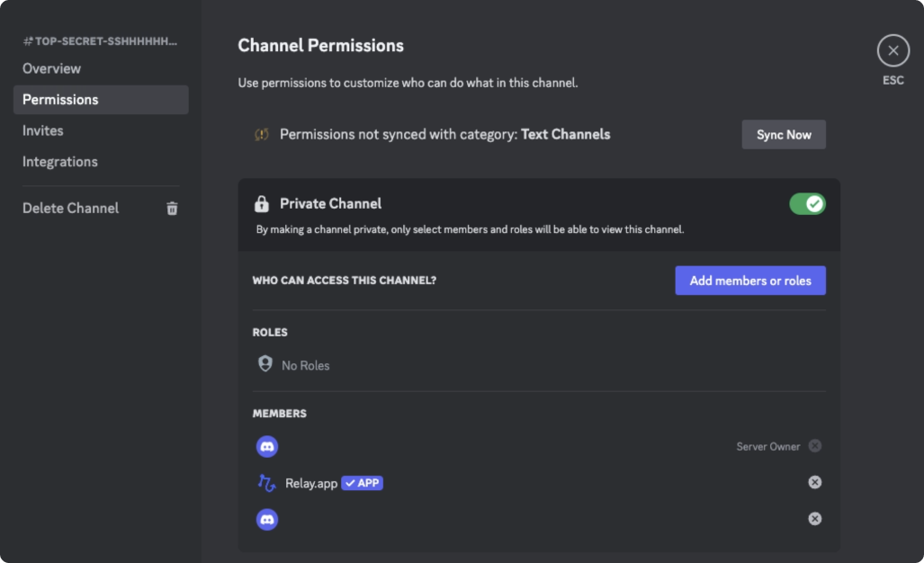
Task: Close the settings with the ESC button
Action: (893, 50)
